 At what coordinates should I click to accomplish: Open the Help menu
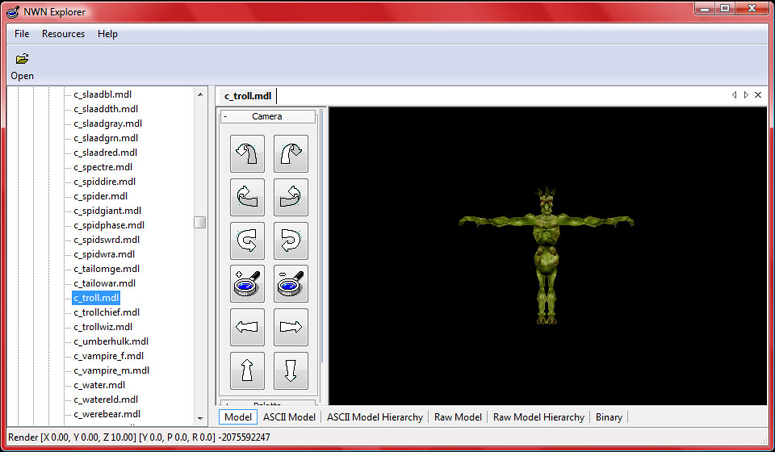(x=107, y=34)
